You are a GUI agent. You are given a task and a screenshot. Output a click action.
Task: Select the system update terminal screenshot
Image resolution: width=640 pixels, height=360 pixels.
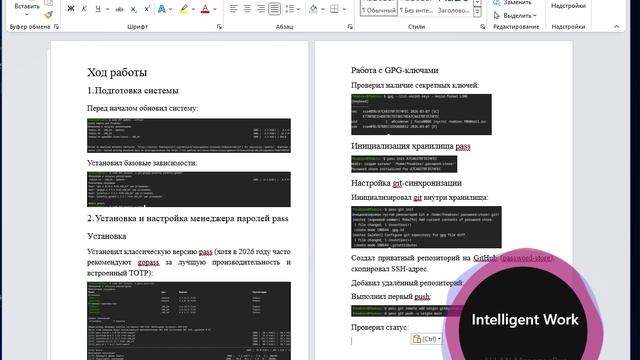click(x=189, y=136)
